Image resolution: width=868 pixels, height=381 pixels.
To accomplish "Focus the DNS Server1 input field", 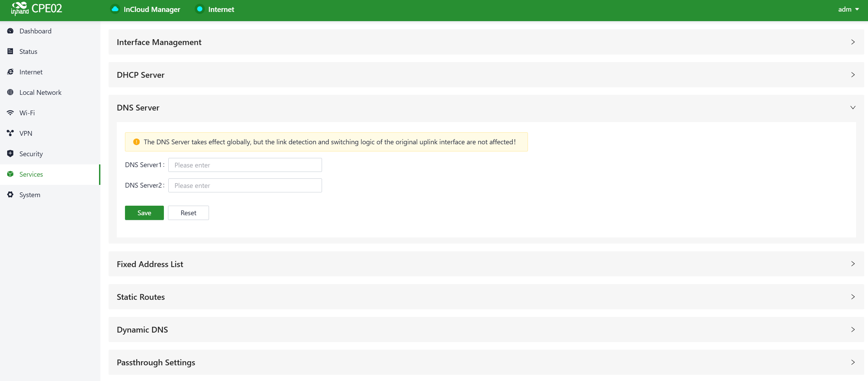I will [245, 165].
